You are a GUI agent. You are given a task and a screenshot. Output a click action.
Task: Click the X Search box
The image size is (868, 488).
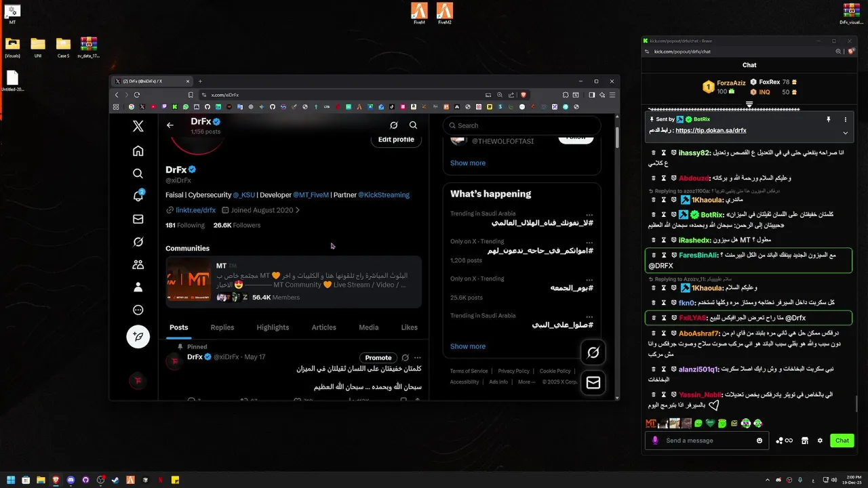(x=522, y=125)
